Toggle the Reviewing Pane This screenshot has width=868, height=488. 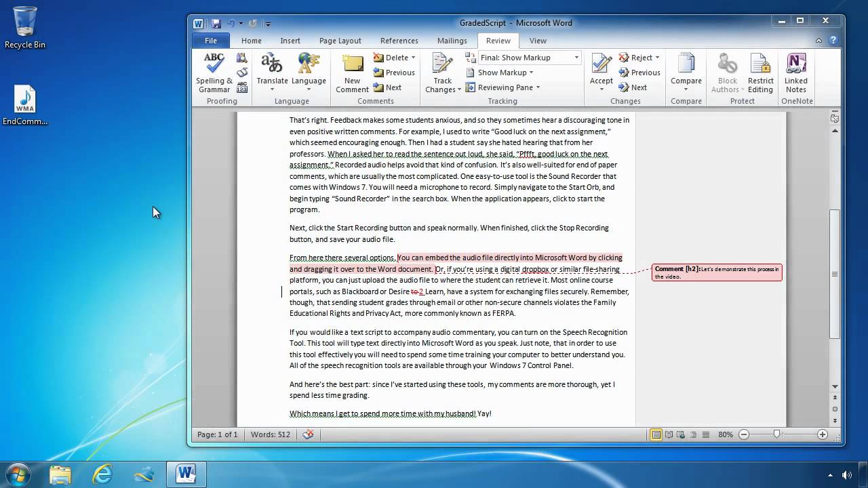[499, 87]
